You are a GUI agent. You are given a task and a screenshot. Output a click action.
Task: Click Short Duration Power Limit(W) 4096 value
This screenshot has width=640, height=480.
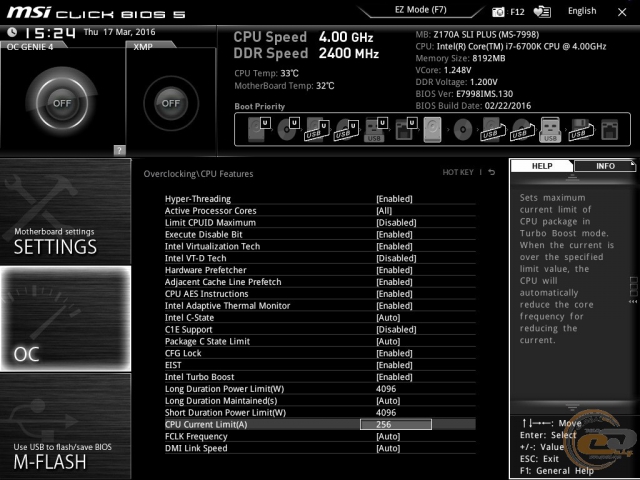[386, 413]
